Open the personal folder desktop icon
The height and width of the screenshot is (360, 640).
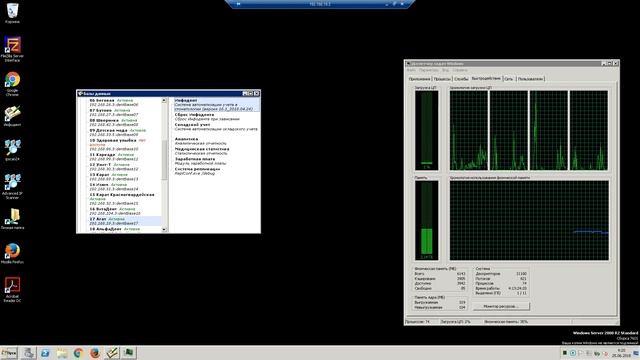pos(12,219)
